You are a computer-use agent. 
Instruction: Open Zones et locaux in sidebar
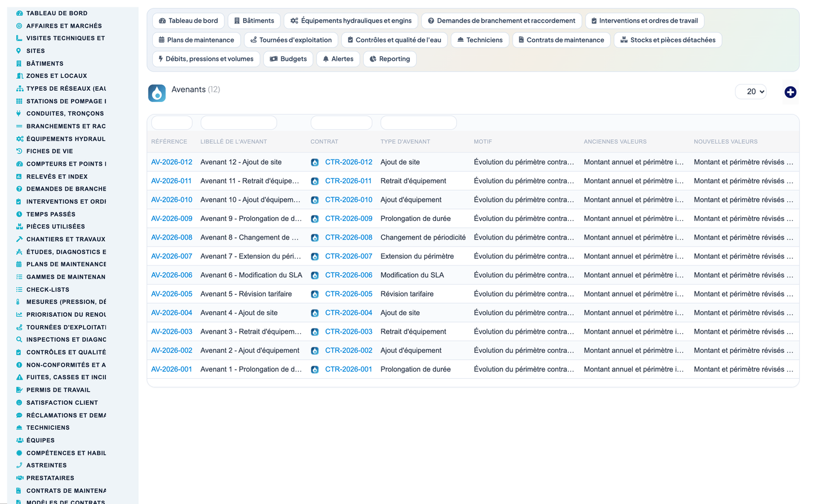point(57,76)
